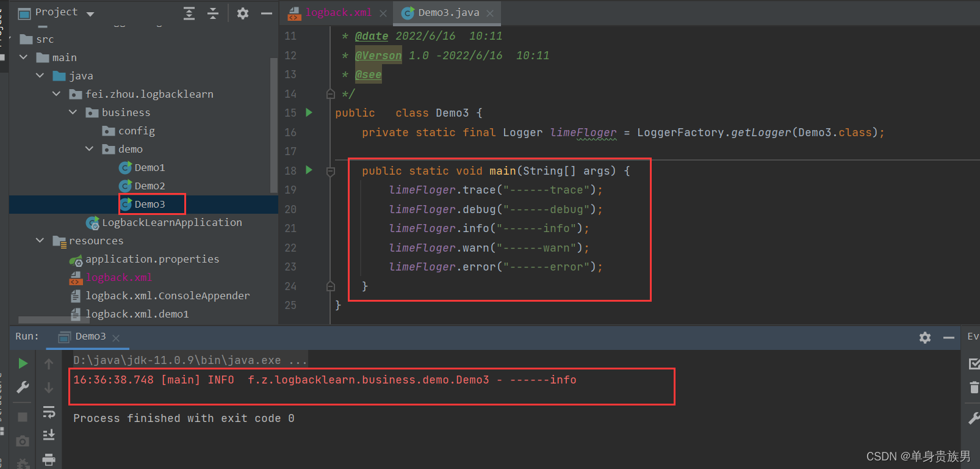This screenshot has height=469, width=980.
Task: Click the @Verson javadoc tag
Action: point(378,56)
